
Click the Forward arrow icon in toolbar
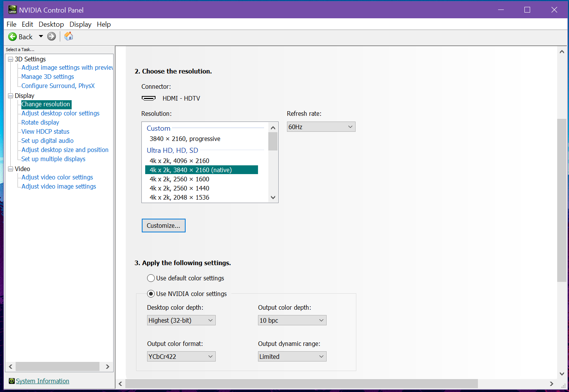(51, 37)
